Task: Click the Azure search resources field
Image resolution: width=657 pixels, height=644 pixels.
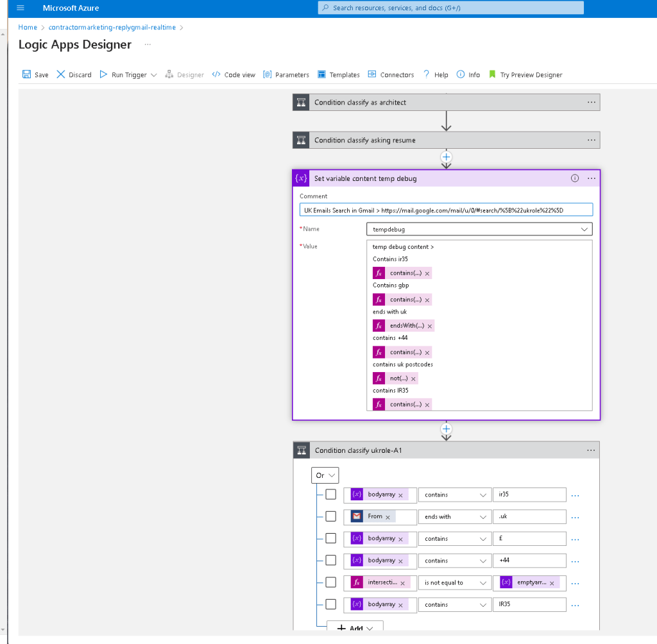Action: [x=450, y=8]
